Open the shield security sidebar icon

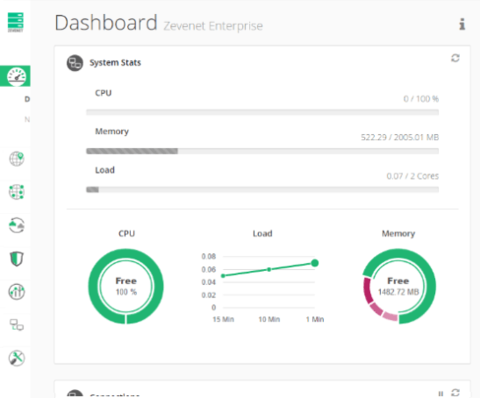[16, 259]
